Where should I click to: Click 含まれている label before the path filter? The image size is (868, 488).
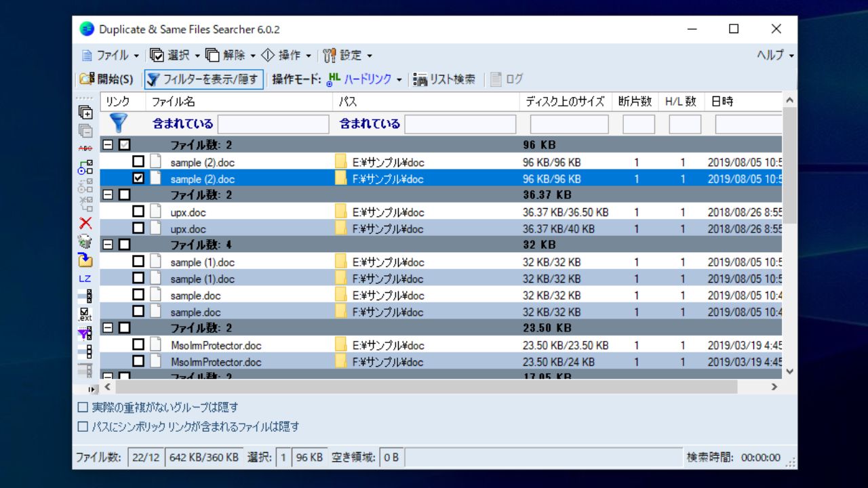coord(370,124)
